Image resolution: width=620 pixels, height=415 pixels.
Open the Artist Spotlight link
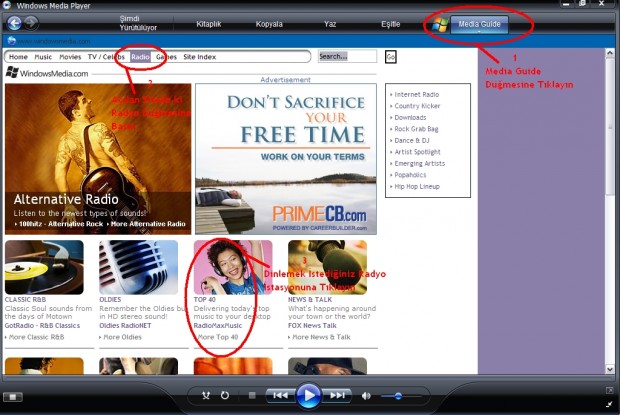[417, 152]
